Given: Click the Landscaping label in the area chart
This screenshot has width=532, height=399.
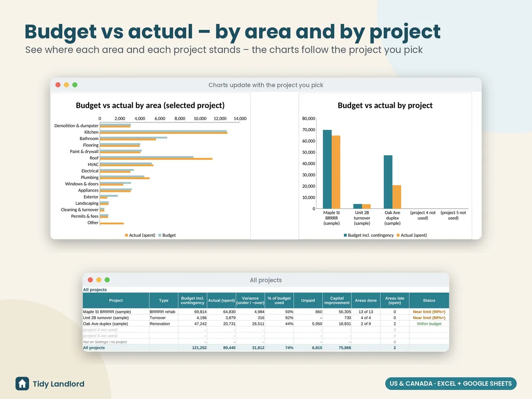Looking at the screenshot, I should coord(87,203).
